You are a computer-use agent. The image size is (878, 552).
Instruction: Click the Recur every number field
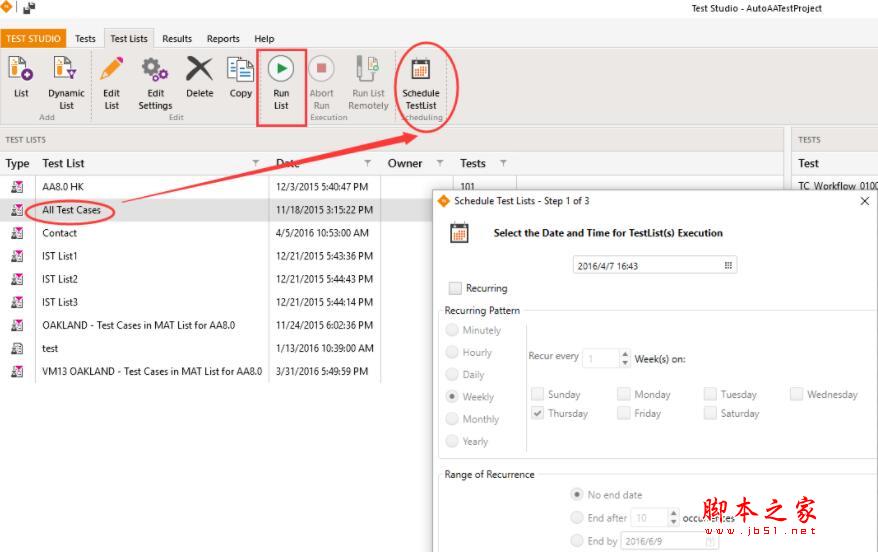601,358
